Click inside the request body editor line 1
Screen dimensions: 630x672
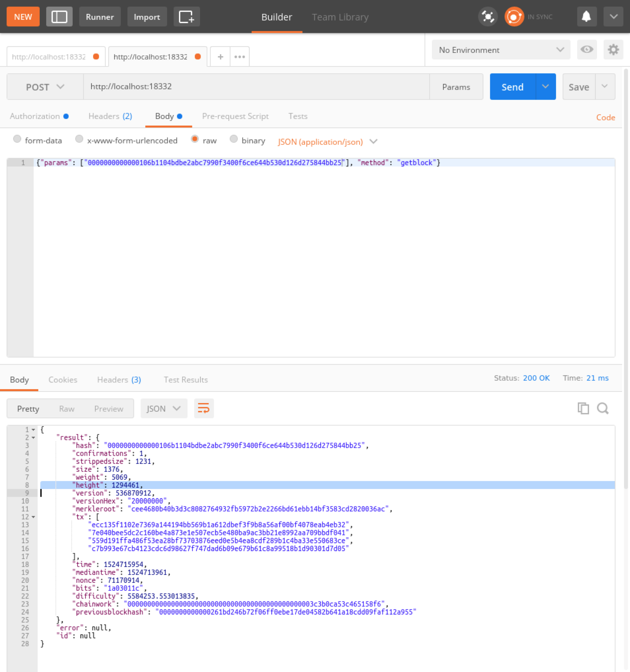(324, 163)
